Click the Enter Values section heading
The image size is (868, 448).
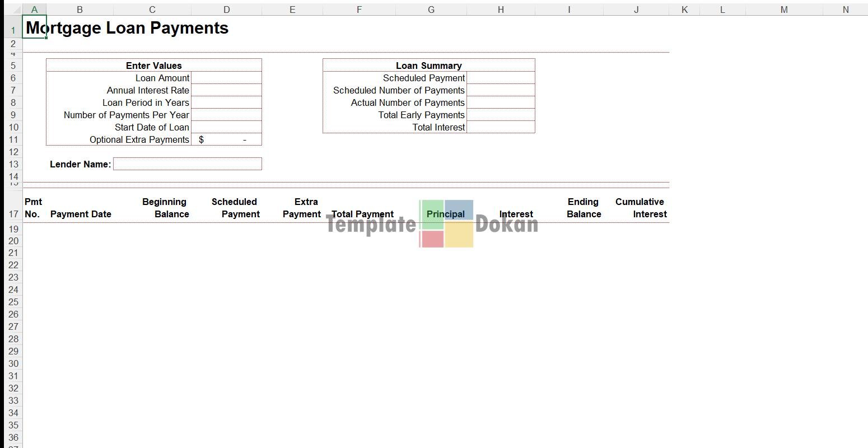point(153,66)
